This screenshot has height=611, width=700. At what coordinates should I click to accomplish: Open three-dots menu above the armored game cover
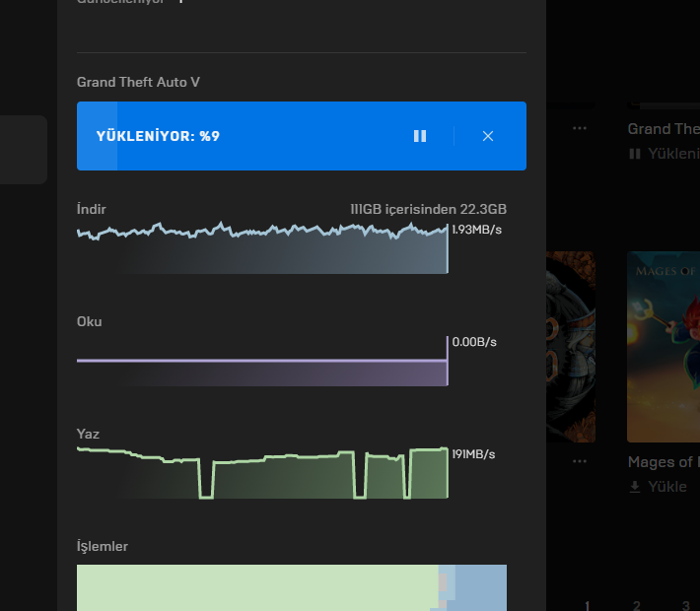pyautogui.click(x=580, y=128)
